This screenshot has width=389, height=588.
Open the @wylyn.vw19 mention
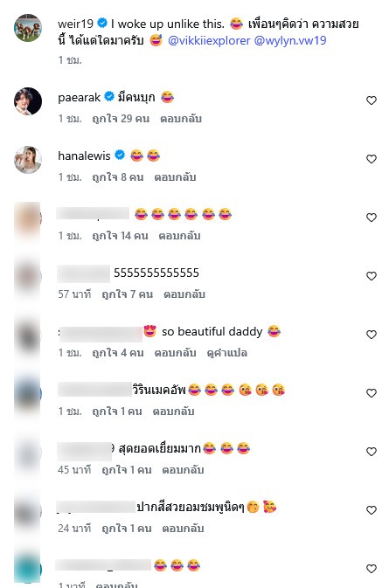point(290,40)
